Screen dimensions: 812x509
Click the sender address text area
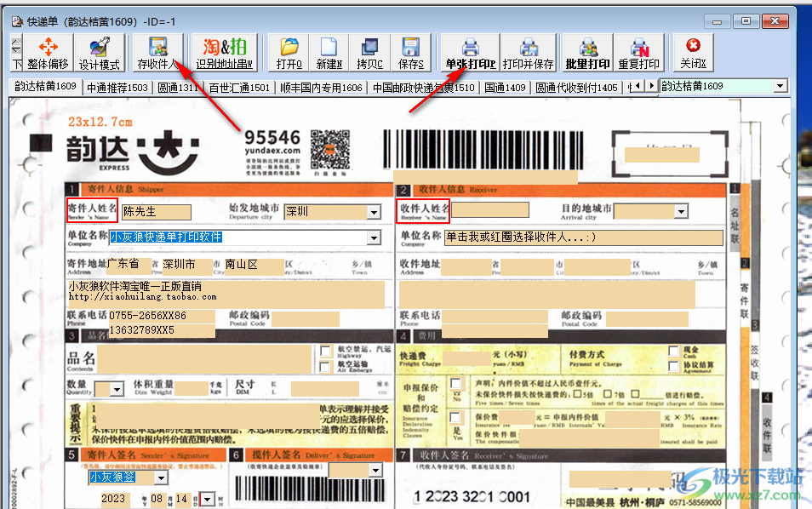[226, 294]
